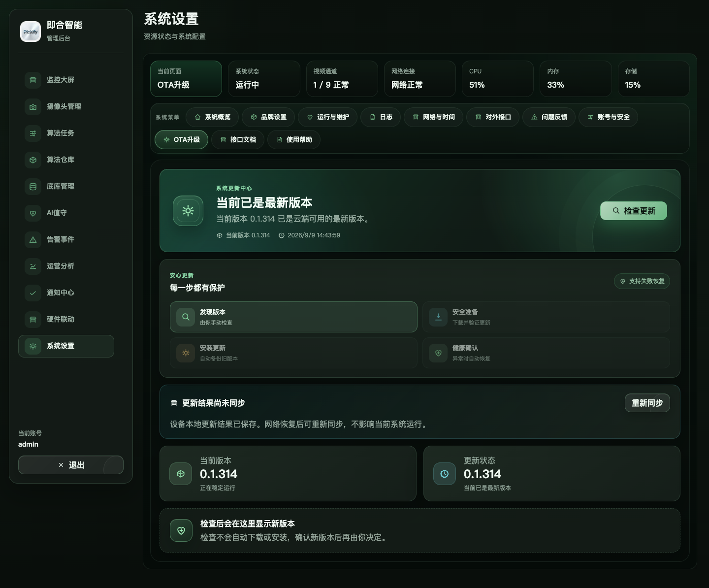Click the camera icon for 摄像头管理
Viewport: 709px width, 588px height.
click(x=33, y=106)
